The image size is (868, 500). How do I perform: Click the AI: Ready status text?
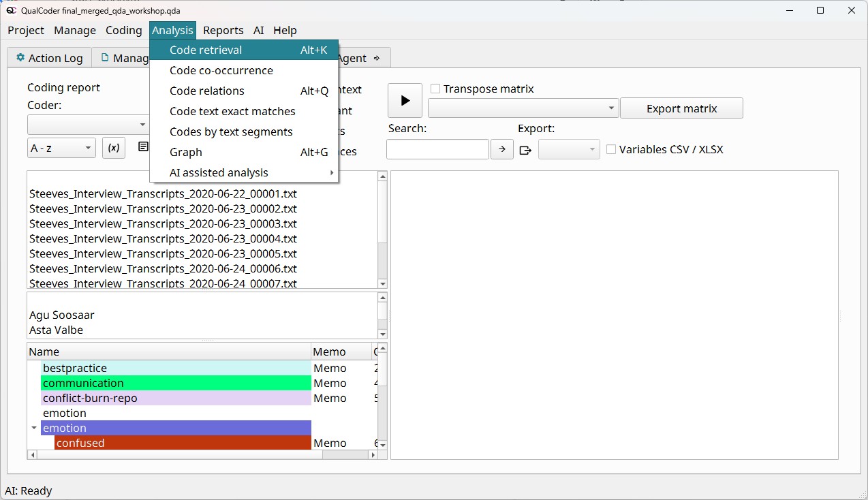29,490
